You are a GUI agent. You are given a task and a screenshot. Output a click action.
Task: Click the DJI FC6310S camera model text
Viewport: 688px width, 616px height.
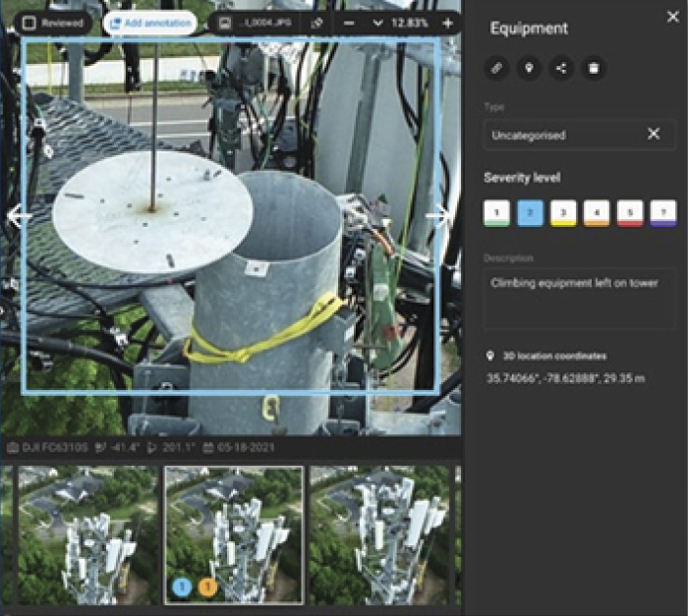(x=55, y=448)
